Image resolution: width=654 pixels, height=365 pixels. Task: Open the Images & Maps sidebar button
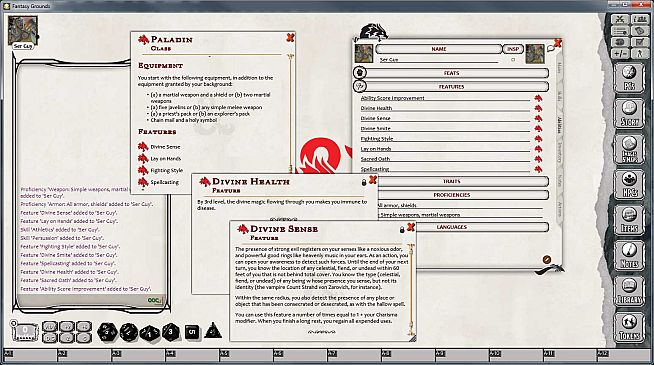pyautogui.click(x=629, y=149)
